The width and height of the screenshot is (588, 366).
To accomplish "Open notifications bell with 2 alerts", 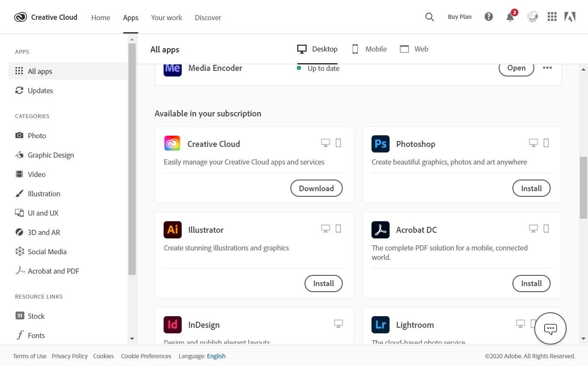I will pyautogui.click(x=510, y=17).
